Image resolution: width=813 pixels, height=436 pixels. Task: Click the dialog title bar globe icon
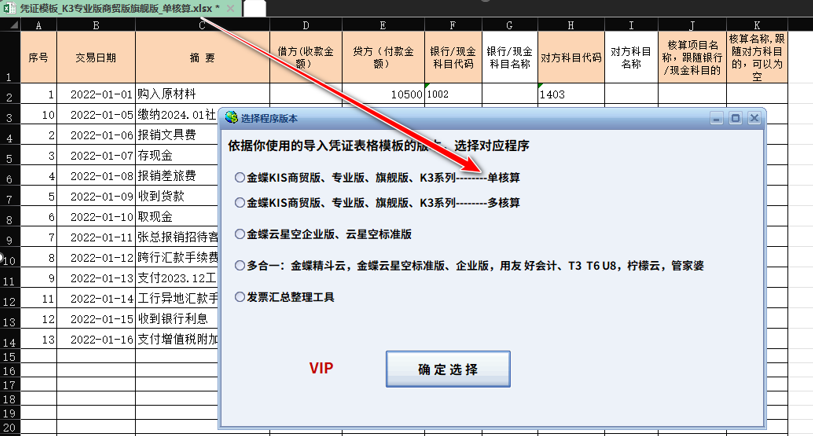coord(231,118)
